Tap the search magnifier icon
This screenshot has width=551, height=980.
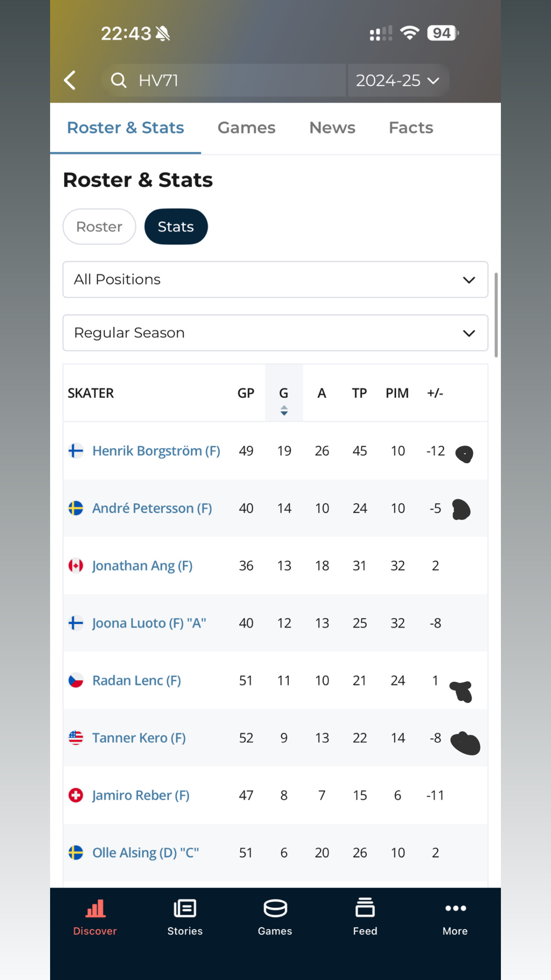118,80
